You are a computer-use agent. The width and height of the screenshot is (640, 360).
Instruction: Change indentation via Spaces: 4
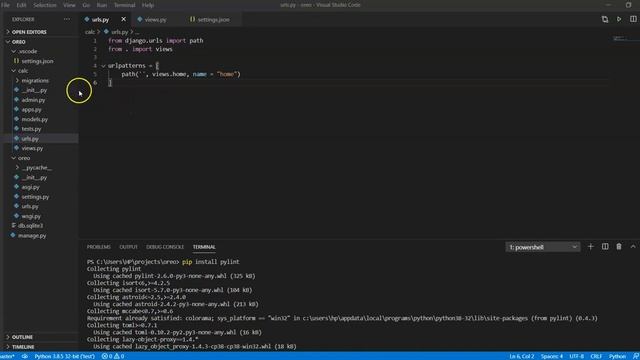pyautogui.click(x=552, y=356)
